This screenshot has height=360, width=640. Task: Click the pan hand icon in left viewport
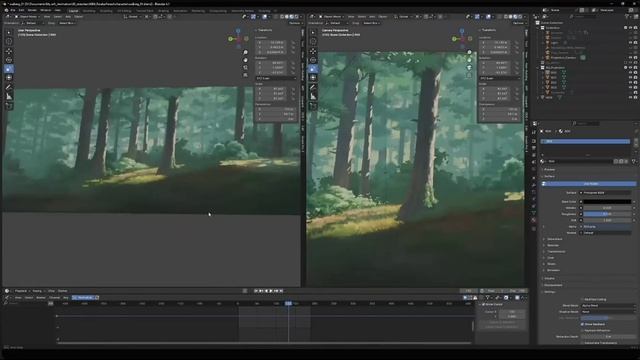pos(245,60)
